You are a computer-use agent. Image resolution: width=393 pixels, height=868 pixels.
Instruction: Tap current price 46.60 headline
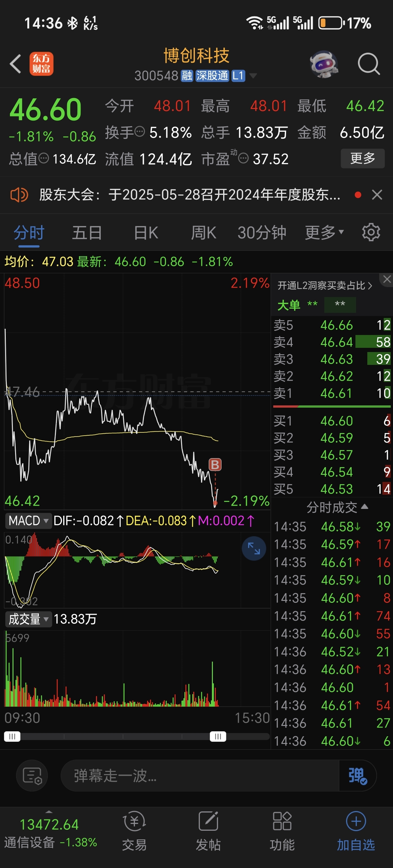(46, 110)
